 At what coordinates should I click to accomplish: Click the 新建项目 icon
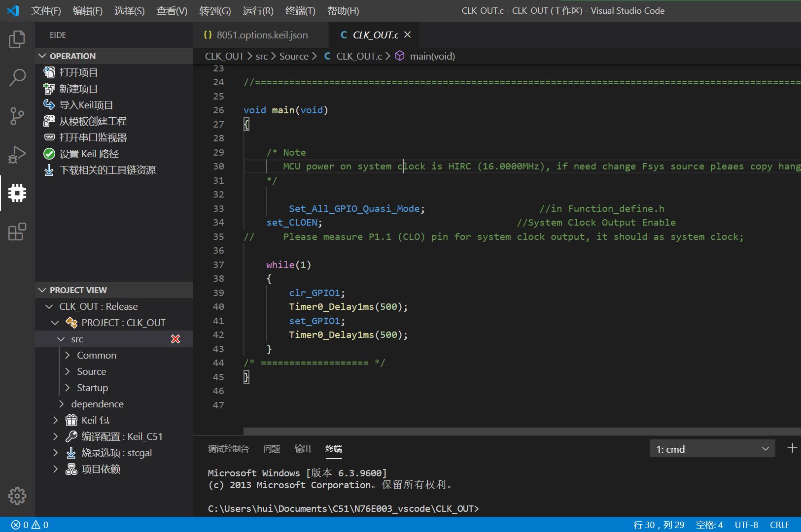coord(49,89)
